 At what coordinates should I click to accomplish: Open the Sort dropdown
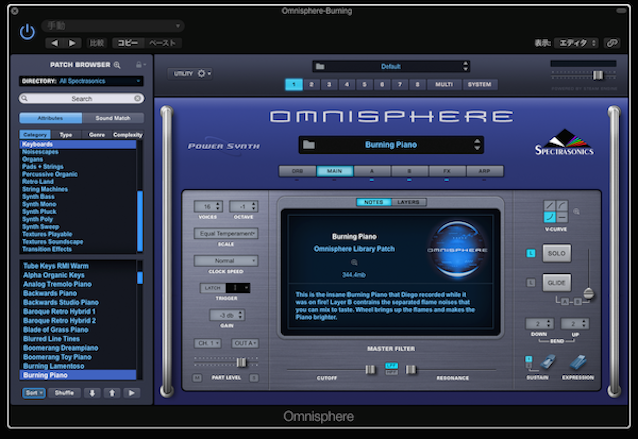[34, 393]
